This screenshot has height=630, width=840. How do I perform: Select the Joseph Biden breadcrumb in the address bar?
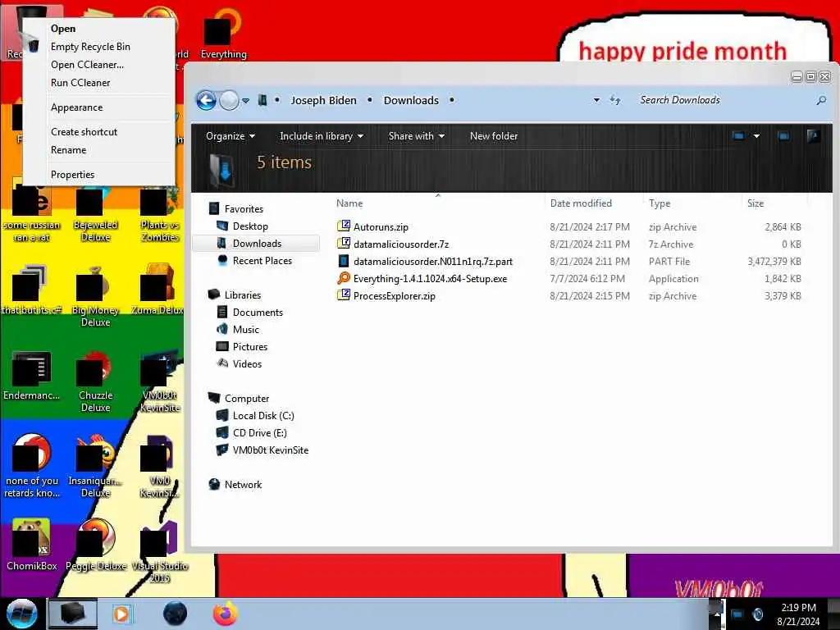click(323, 100)
